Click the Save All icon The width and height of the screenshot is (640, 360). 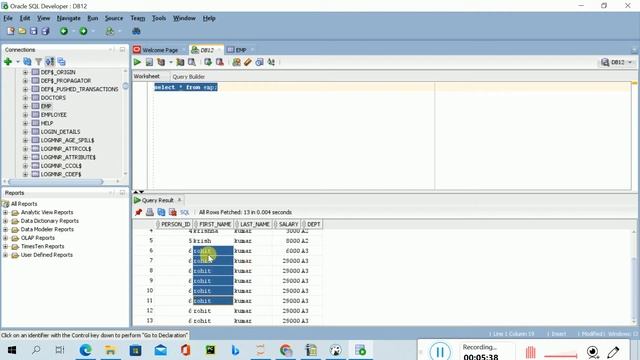45,31
